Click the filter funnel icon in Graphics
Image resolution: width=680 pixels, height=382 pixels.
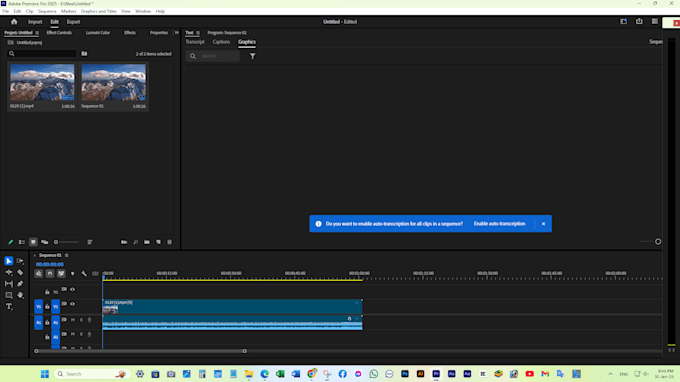point(252,56)
